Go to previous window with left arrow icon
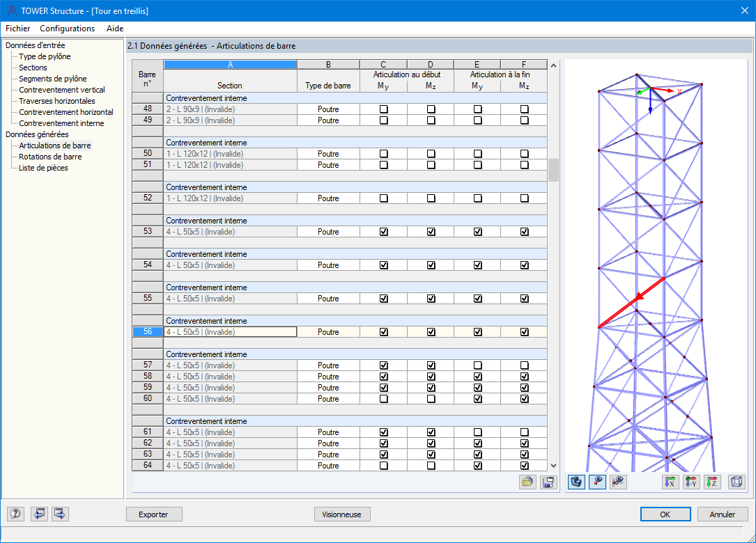Viewport: 756px width, 543px height. 39,514
